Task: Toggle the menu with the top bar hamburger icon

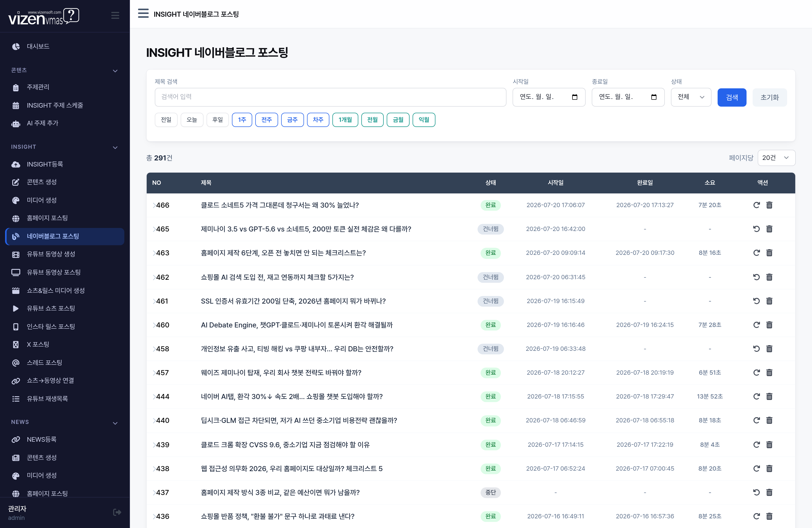Action: pyautogui.click(x=143, y=14)
